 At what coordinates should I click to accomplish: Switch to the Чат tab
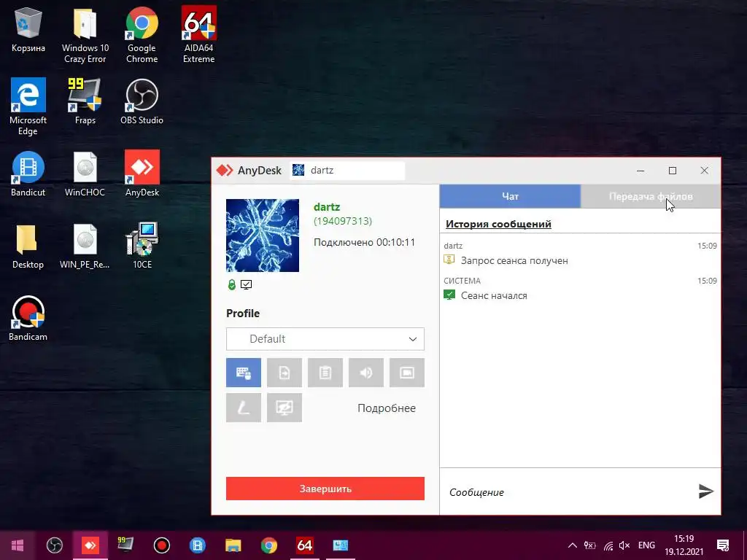coord(510,196)
